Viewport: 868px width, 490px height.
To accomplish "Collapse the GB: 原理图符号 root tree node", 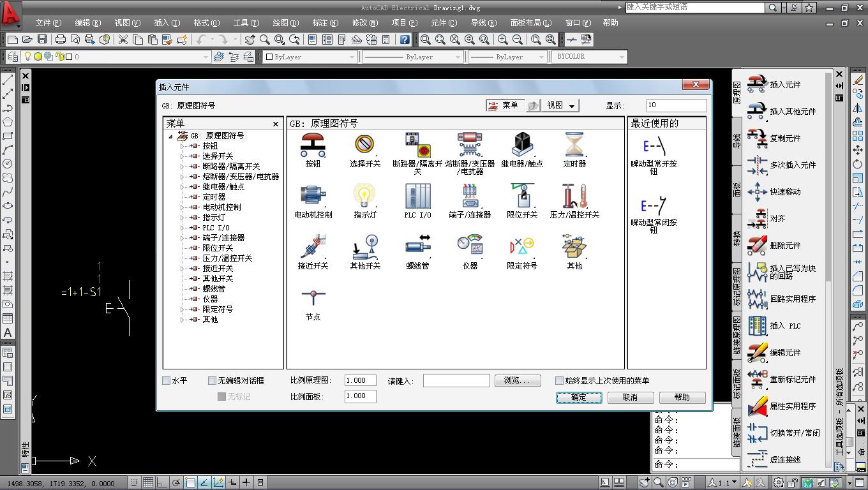I will (x=170, y=136).
